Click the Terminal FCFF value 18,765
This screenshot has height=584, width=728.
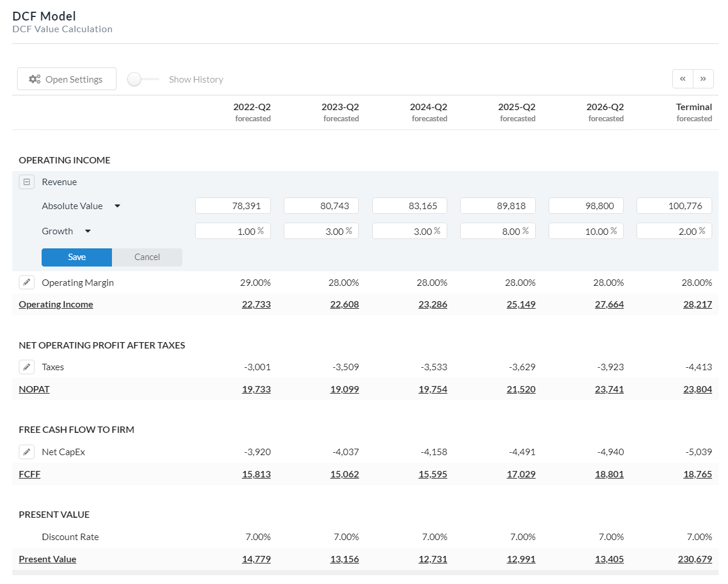pos(698,474)
